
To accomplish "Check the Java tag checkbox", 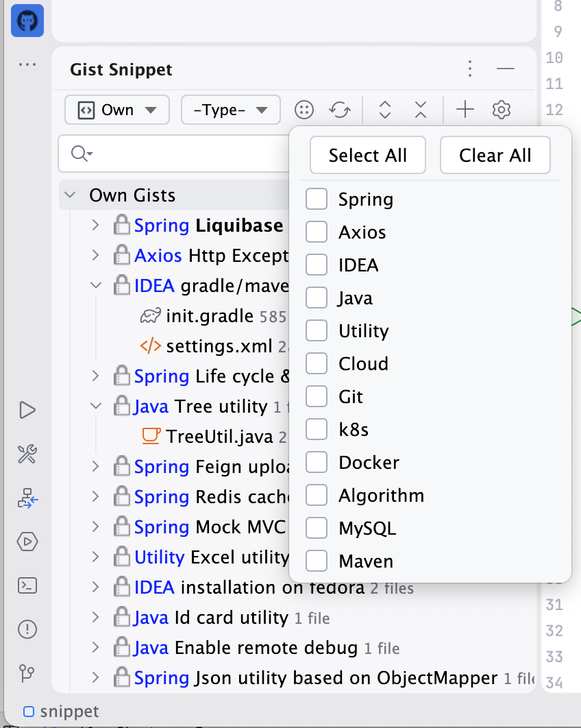I will click(x=317, y=298).
